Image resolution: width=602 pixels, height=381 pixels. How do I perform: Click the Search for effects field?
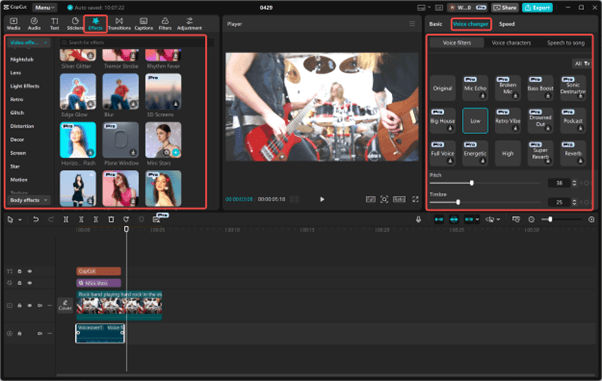(136, 42)
